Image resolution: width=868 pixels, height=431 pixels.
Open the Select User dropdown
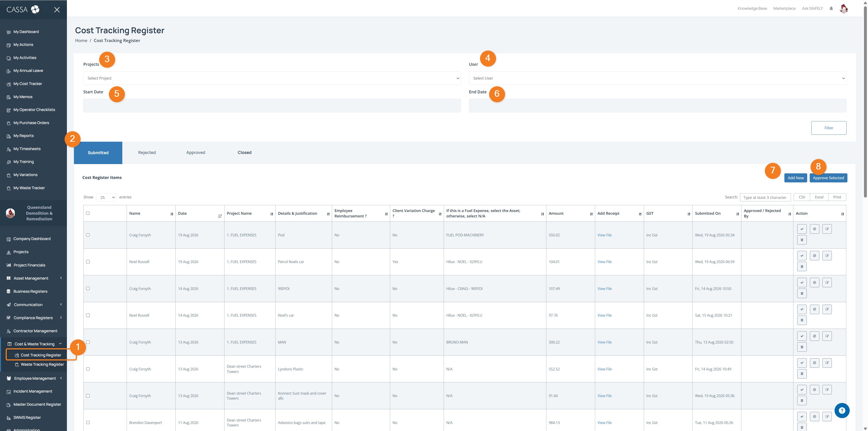pyautogui.click(x=657, y=78)
